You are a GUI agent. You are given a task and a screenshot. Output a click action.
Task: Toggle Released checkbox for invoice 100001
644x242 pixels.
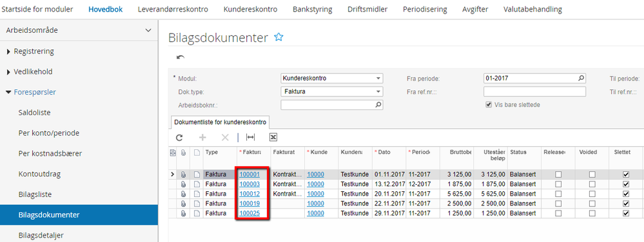[558, 174]
